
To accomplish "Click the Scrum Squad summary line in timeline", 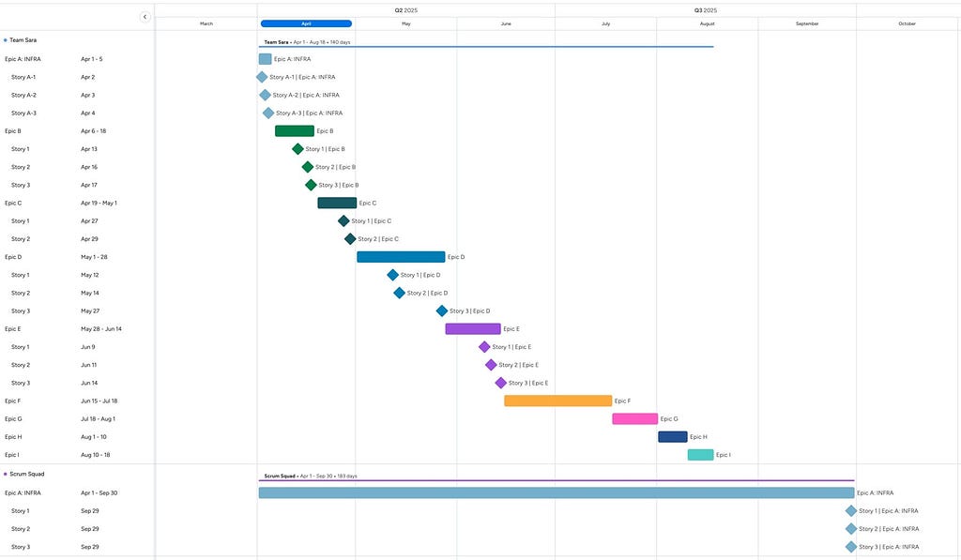I will click(557, 480).
